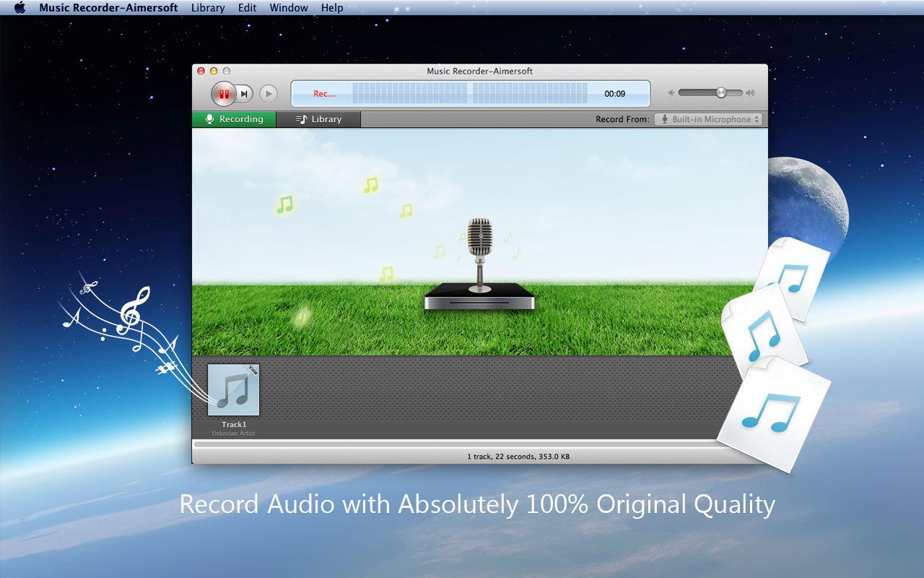Click the Track1 title label

[233, 425]
